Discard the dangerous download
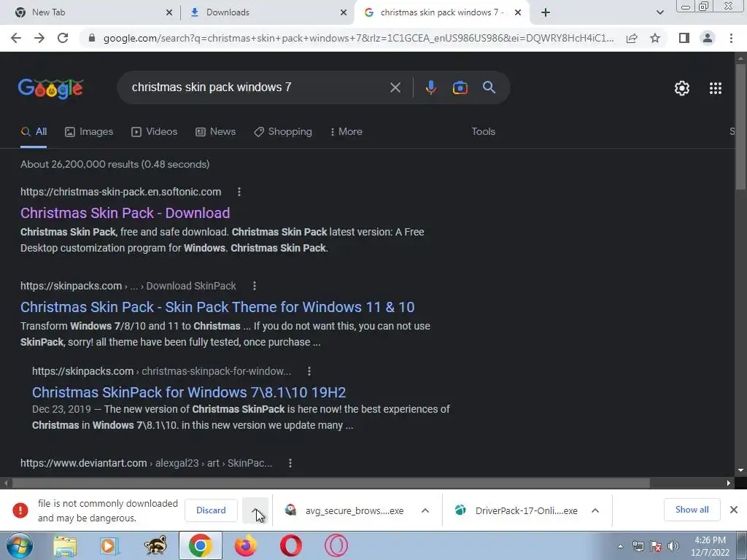Viewport: 747px width, 560px height. (211, 510)
